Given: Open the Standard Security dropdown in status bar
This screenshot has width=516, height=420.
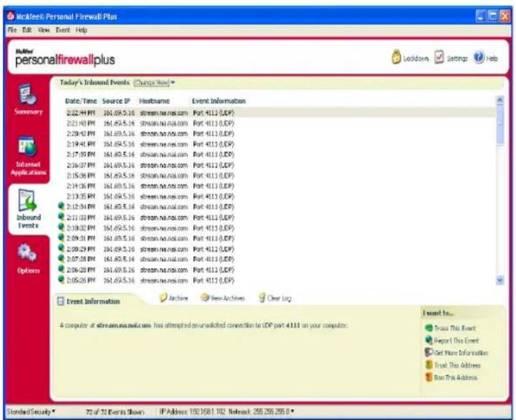Looking at the screenshot, I should [31, 412].
